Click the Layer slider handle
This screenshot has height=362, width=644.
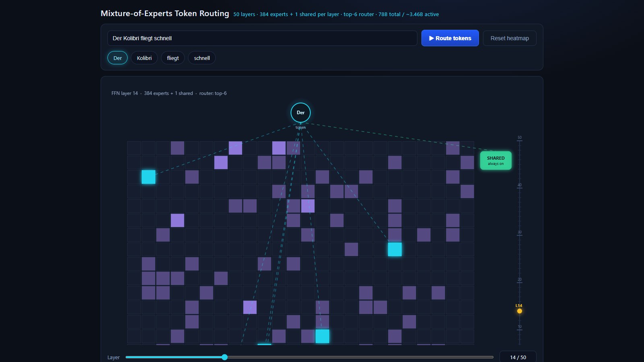[x=225, y=357]
